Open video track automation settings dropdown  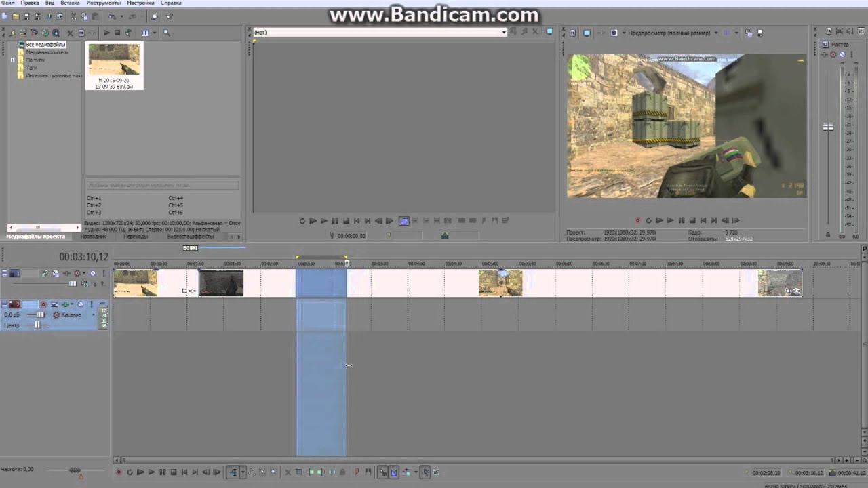pyautogui.click(x=84, y=274)
